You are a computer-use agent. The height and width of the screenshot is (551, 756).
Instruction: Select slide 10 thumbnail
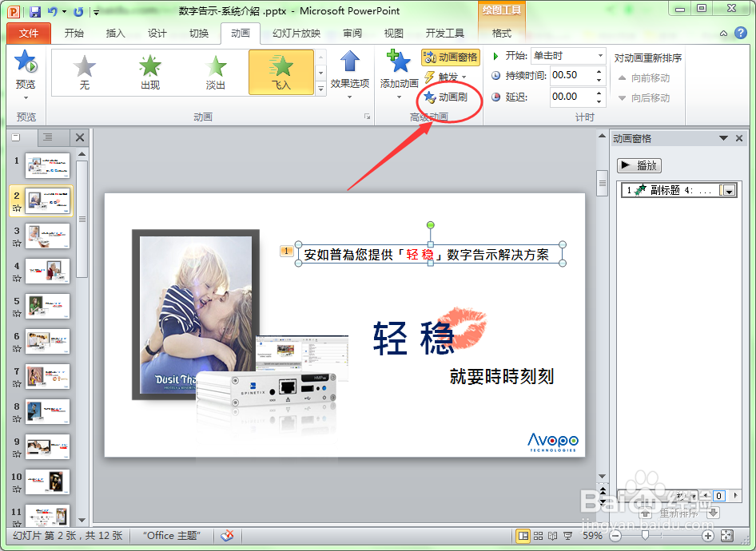(x=48, y=482)
